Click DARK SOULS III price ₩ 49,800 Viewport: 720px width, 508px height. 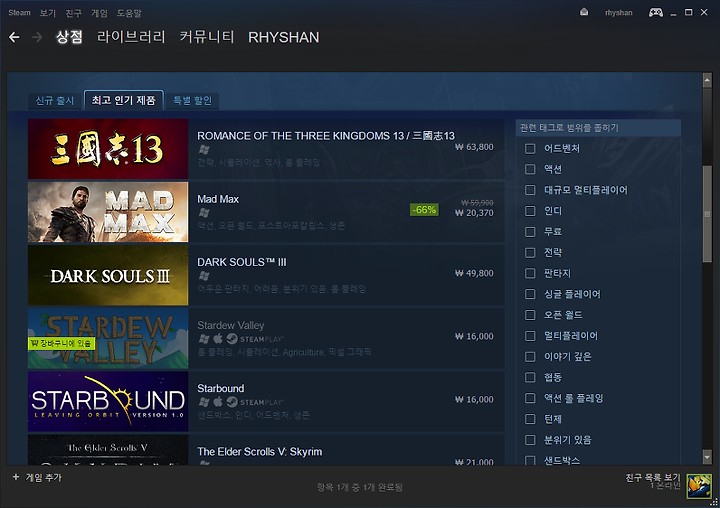[x=474, y=273]
